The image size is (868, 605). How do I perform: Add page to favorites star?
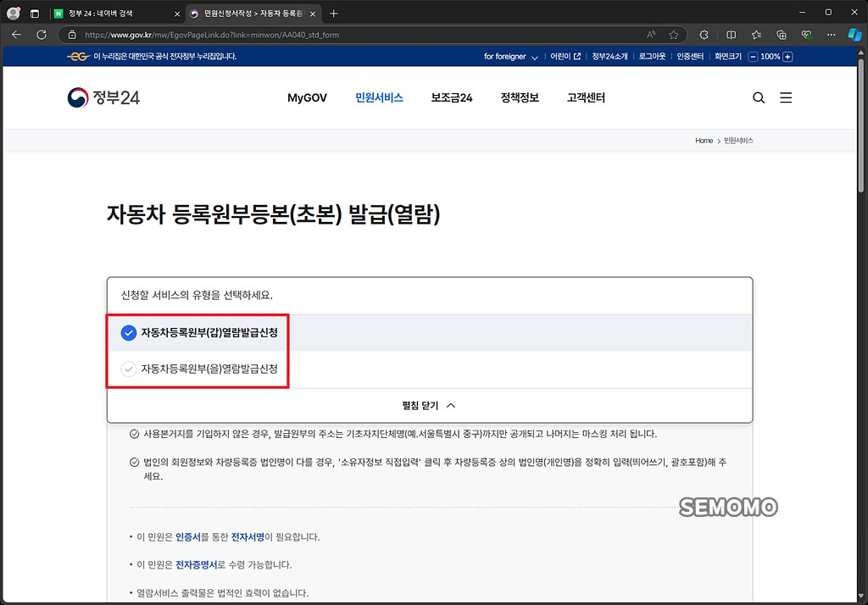[674, 35]
